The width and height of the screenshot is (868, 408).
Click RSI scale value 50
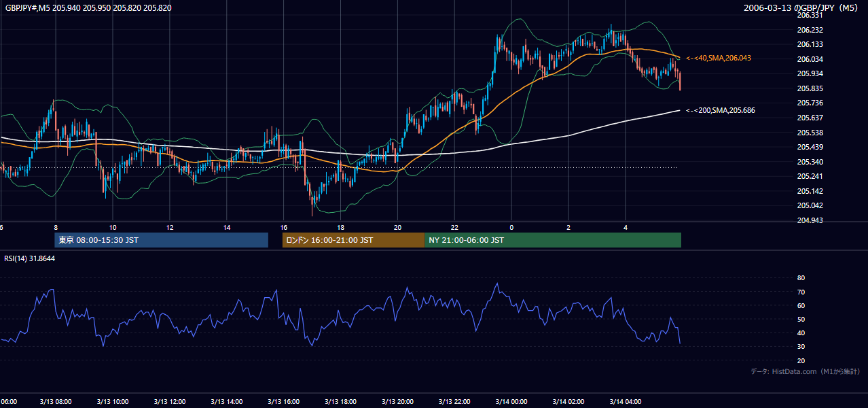(801, 319)
